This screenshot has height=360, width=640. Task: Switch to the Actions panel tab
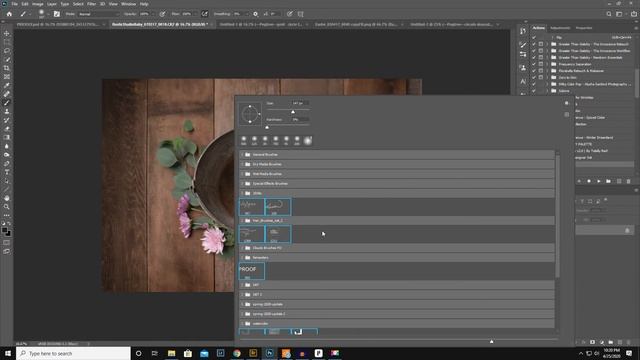pos(538,28)
